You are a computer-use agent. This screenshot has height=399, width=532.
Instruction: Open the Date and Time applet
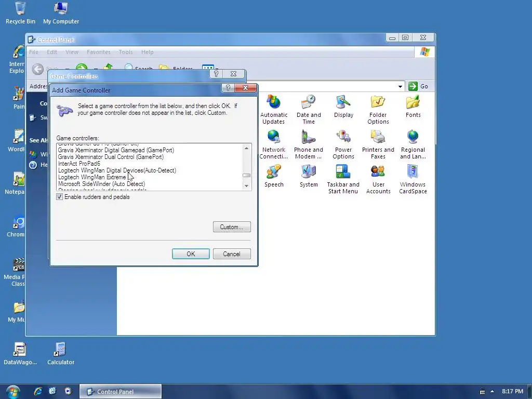(309, 109)
